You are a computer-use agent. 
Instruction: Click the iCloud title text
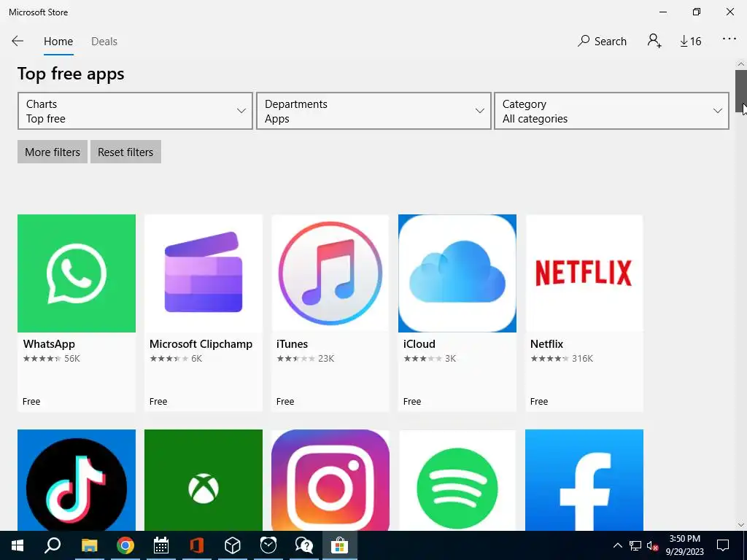pos(419,344)
